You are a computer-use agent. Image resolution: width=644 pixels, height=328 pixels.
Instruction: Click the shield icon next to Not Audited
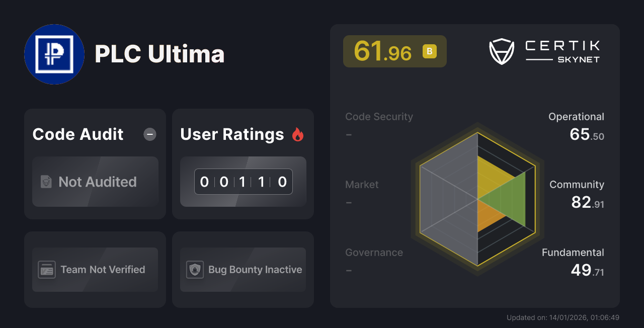(45, 182)
